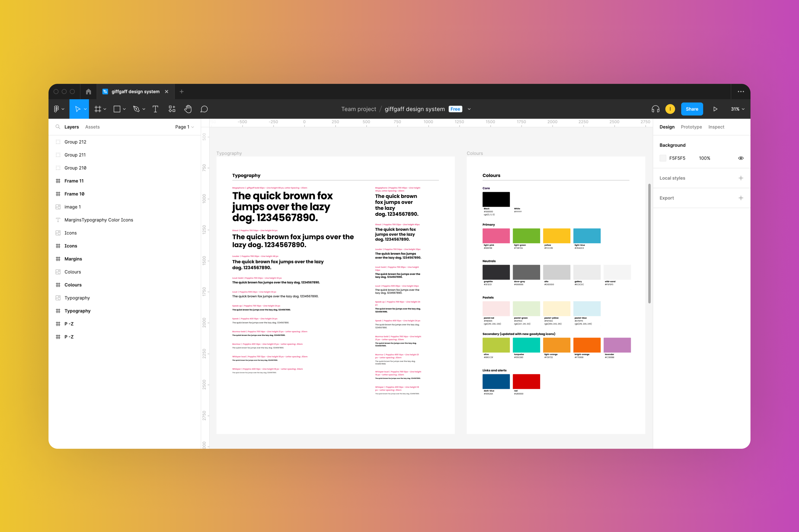
Task: Open the three-dots overflow menu
Action: tap(741, 92)
